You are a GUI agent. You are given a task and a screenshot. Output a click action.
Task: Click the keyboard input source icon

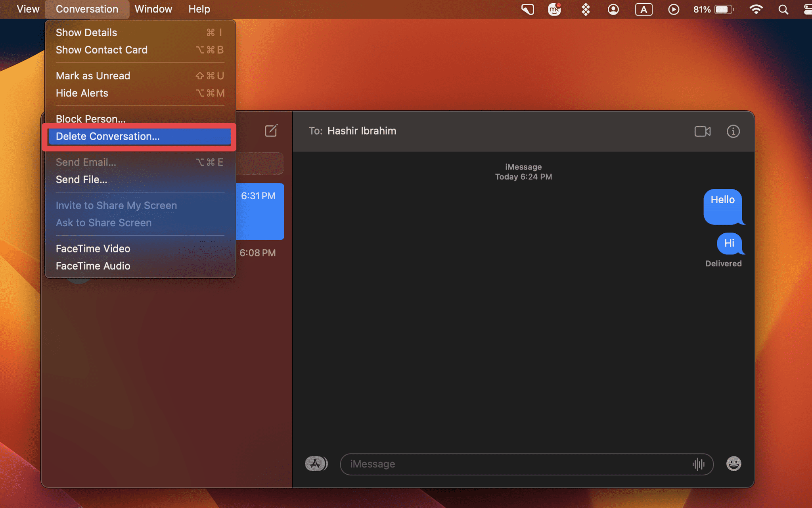pos(644,9)
